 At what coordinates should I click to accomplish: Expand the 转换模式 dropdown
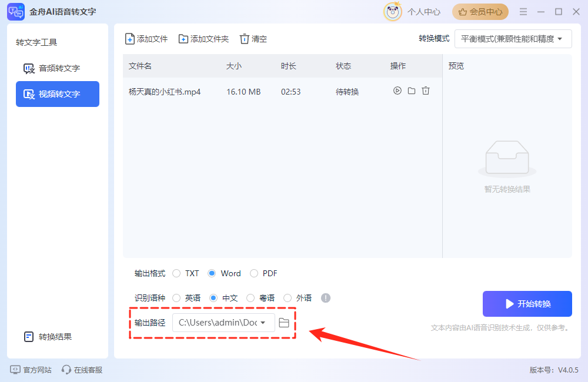click(x=513, y=39)
